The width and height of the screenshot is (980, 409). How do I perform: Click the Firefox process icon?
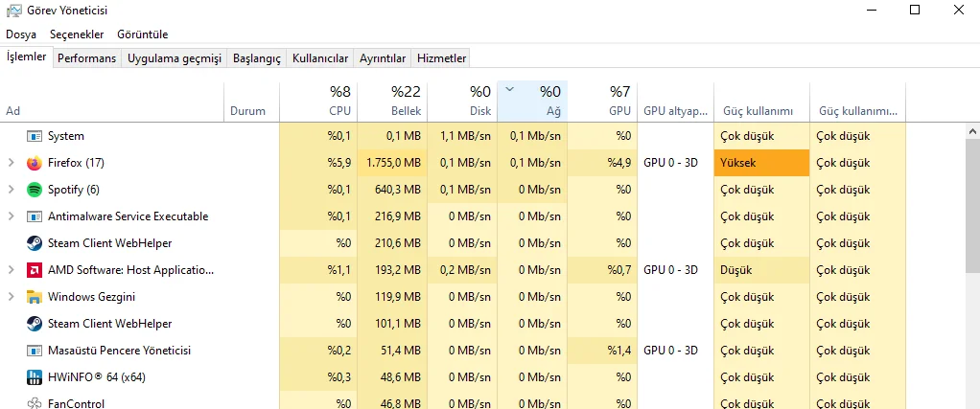coord(35,163)
